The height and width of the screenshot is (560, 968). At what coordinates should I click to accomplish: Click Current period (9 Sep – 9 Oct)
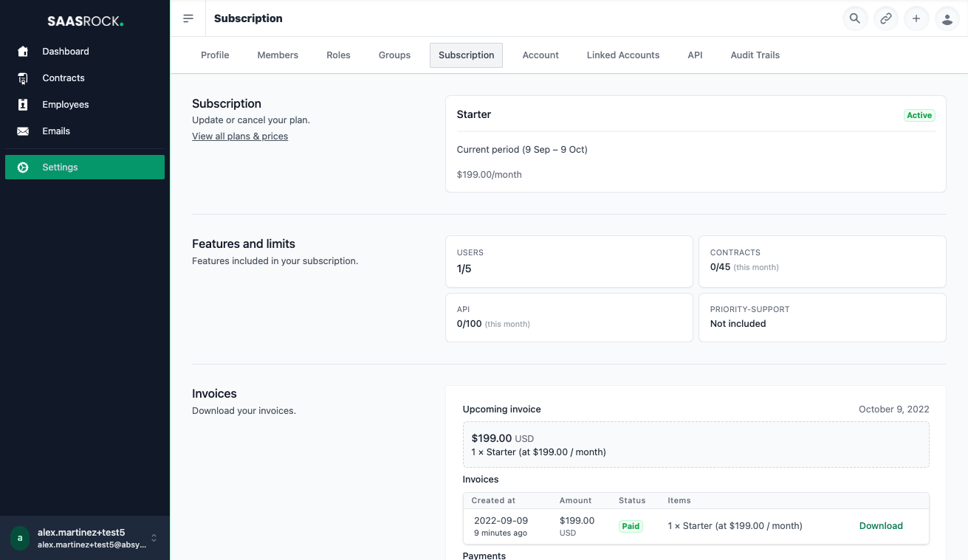522,150
